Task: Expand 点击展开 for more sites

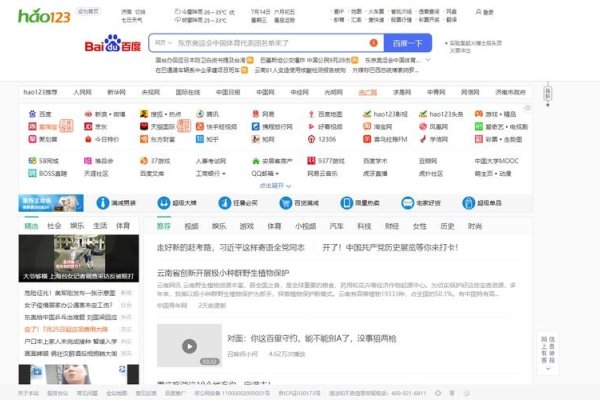Action: pyautogui.click(x=275, y=186)
